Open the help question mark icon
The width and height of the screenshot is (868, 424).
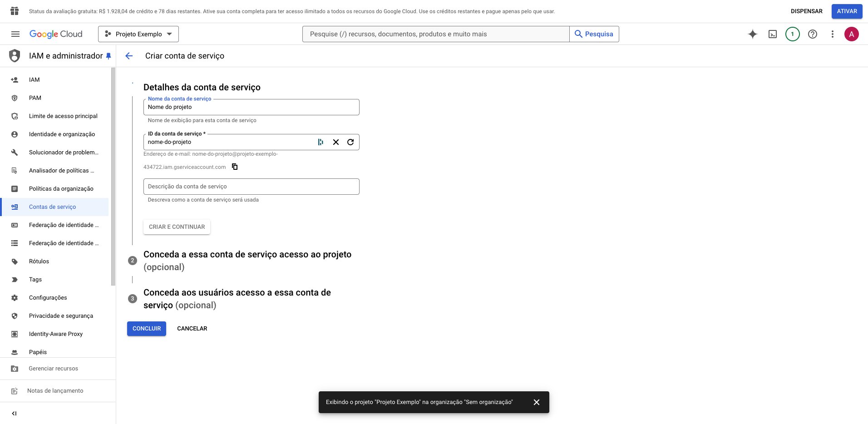pos(812,34)
